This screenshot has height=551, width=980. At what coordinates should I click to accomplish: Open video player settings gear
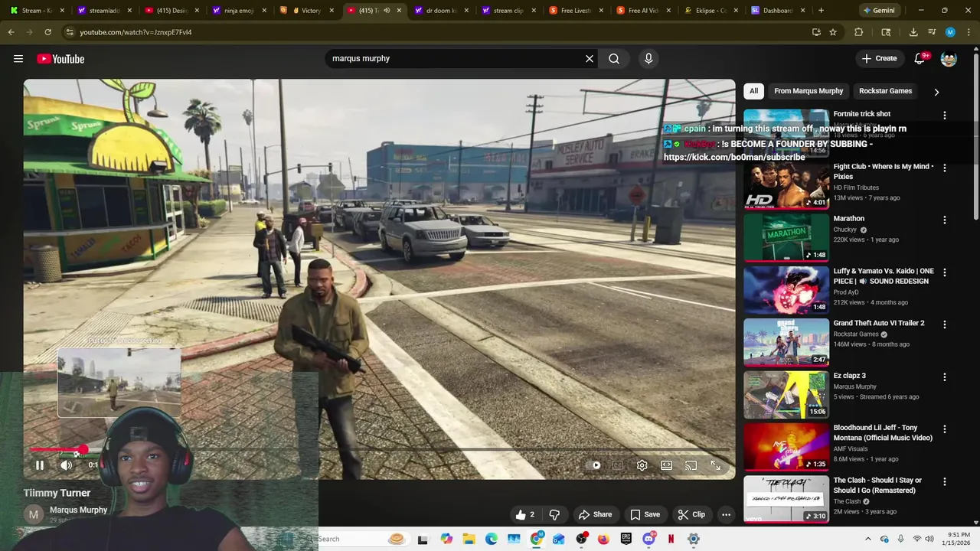coord(642,465)
